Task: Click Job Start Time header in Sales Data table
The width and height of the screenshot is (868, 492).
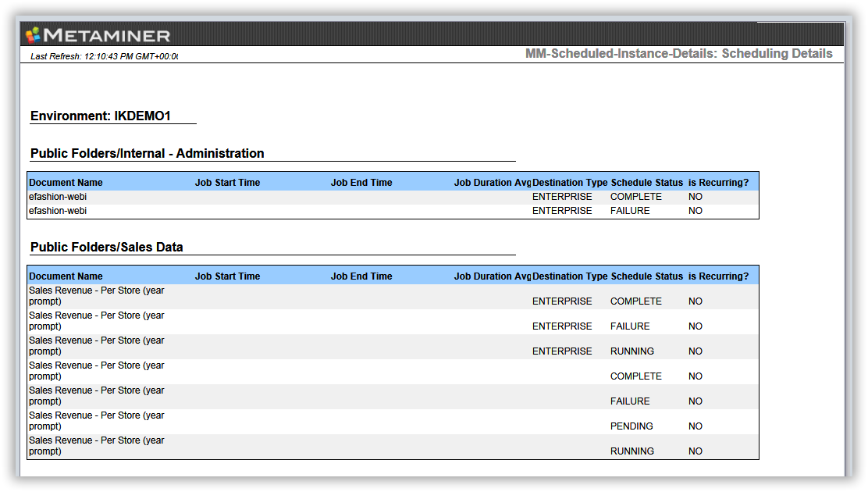Action: coord(227,276)
